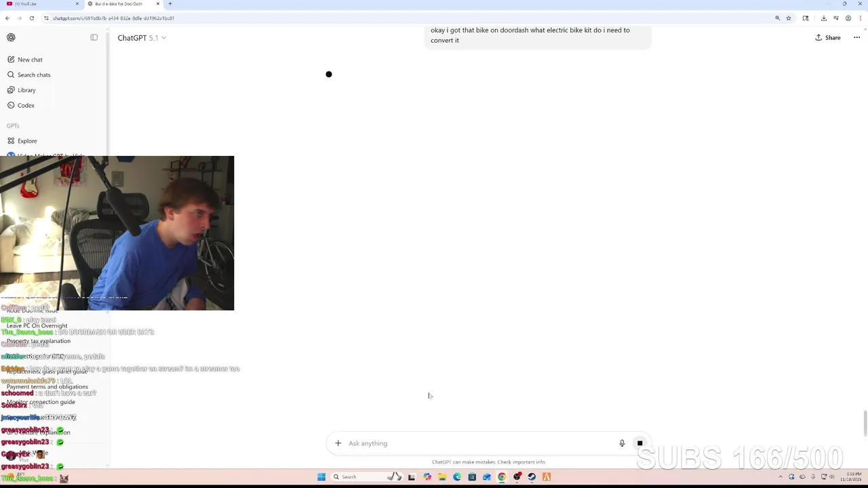Collapse the sidebar with the panel toggle icon

94,37
